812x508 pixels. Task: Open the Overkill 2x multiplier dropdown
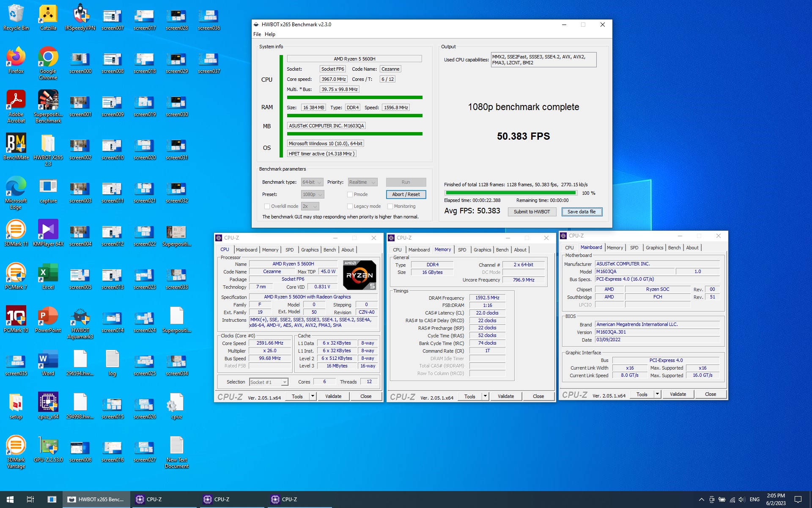[310, 206]
